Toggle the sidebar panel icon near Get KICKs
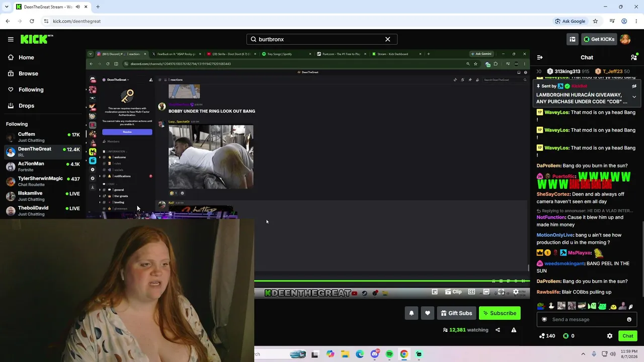 pyautogui.click(x=573, y=39)
